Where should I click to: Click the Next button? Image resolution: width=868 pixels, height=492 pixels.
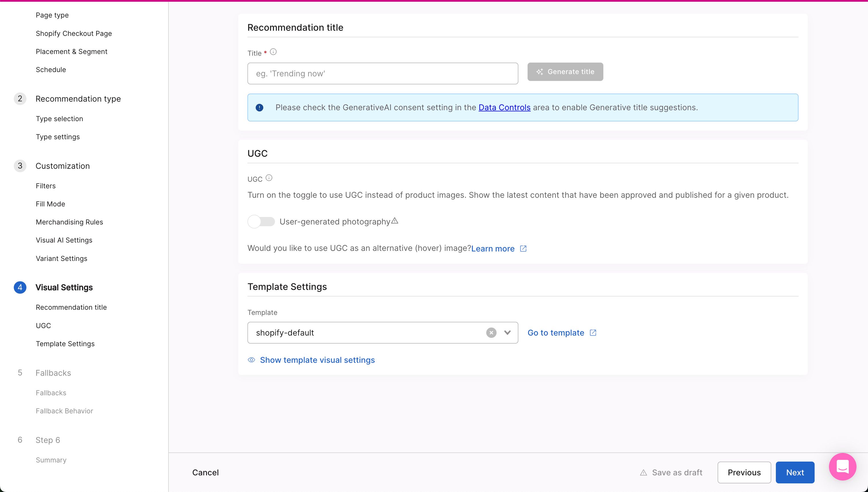click(x=795, y=472)
